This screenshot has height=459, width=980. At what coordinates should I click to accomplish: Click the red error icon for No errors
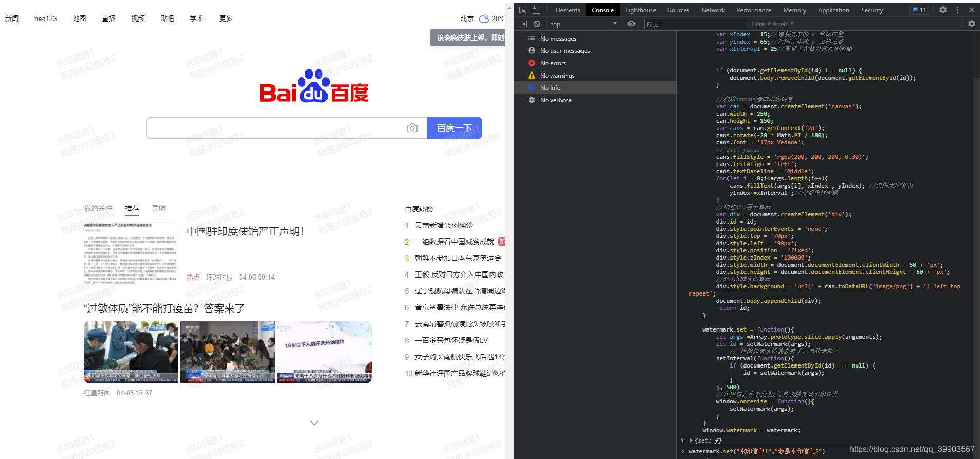point(532,63)
